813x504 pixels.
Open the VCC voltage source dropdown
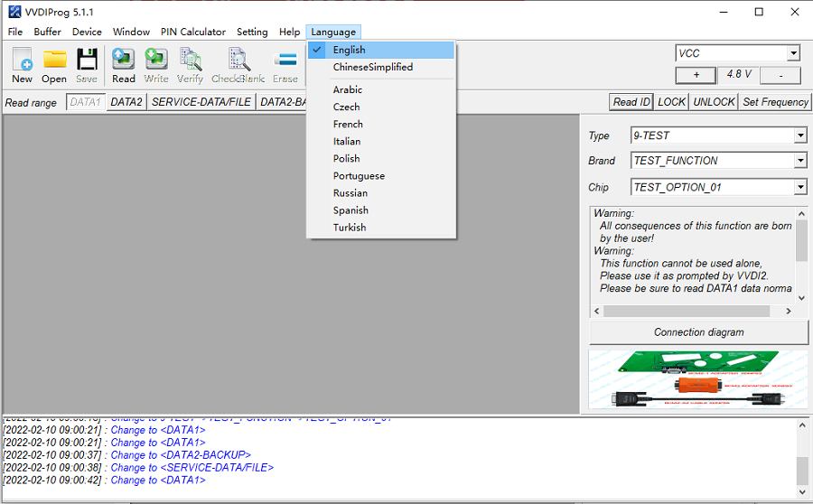(792, 53)
